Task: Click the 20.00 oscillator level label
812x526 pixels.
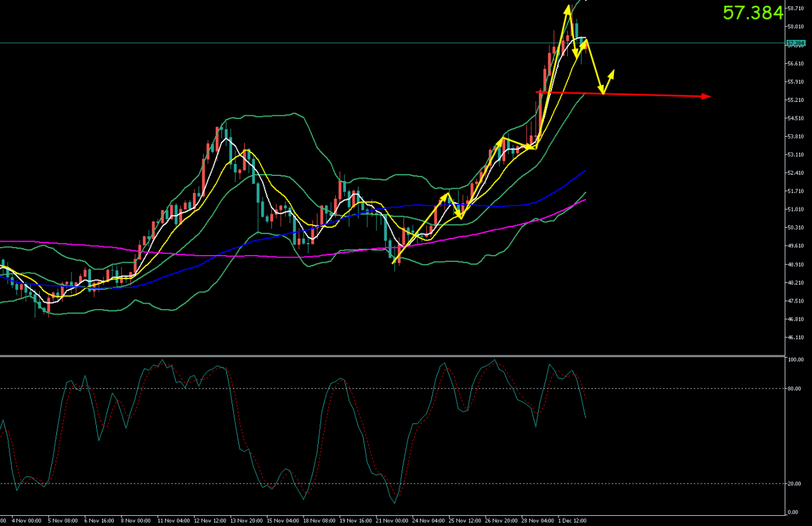Action: (794, 484)
